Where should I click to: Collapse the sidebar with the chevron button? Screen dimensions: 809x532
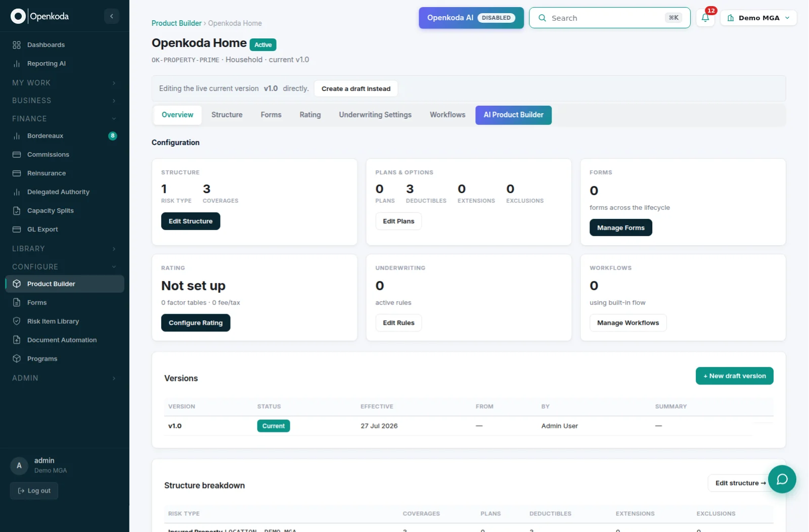(112, 16)
